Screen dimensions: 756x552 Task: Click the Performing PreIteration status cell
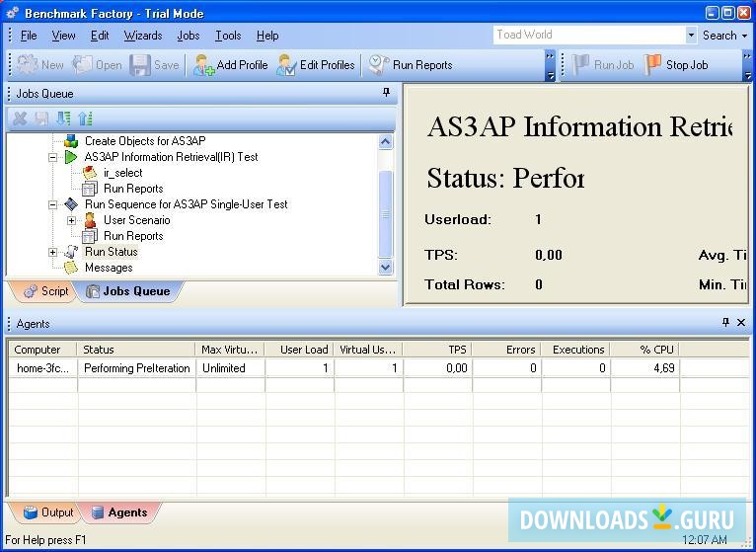click(x=137, y=368)
